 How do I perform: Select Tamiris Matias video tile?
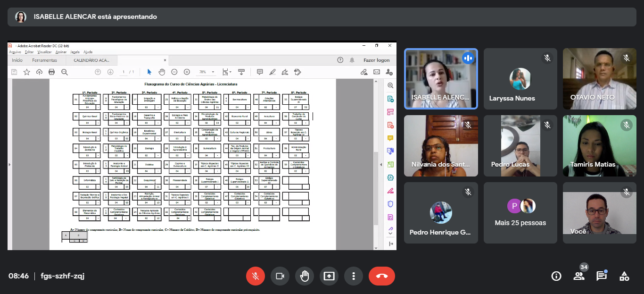coord(599,146)
